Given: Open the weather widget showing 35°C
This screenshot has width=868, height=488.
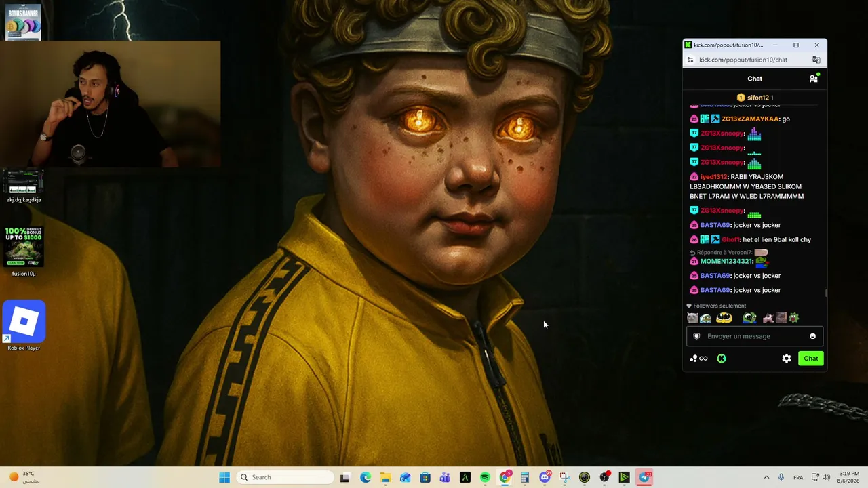Looking at the screenshot, I should [24, 477].
